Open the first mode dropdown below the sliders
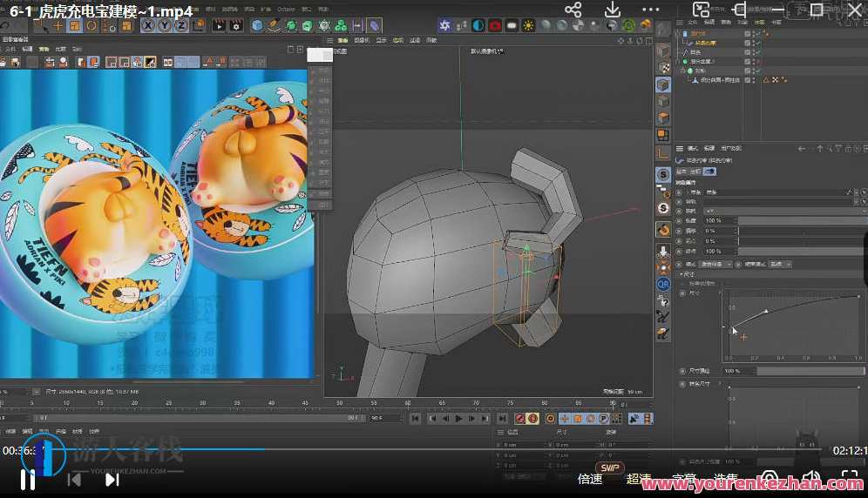This screenshot has width=868, height=498. (716, 265)
